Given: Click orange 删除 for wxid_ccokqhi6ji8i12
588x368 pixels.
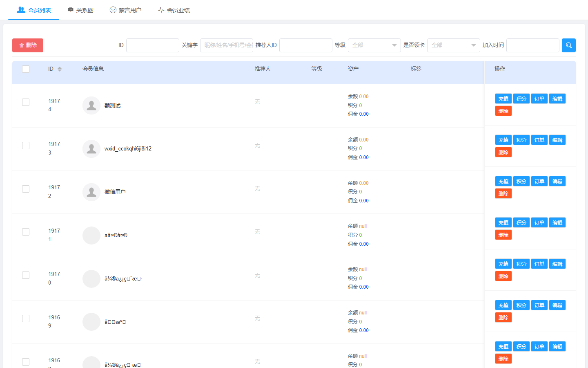Looking at the screenshot, I should pyautogui.click(x=503, y=153).
